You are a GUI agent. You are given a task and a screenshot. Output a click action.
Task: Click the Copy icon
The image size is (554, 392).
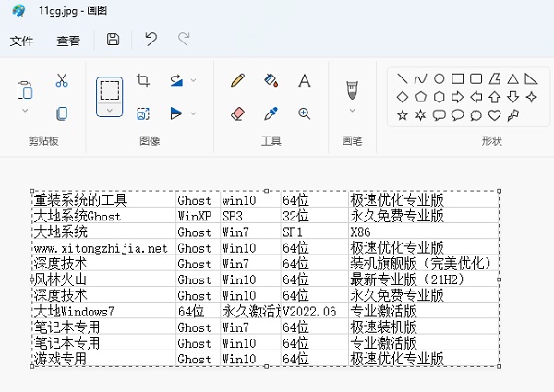click(62, 113)
